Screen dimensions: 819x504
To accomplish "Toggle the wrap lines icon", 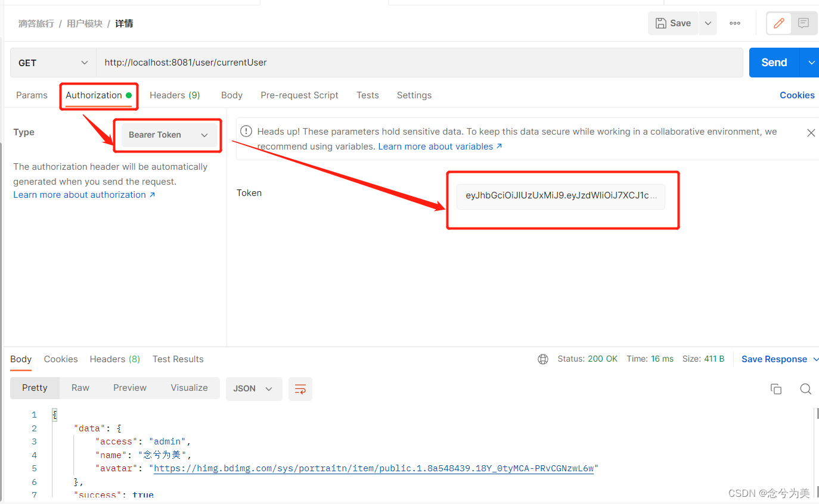I will [300, 388].
